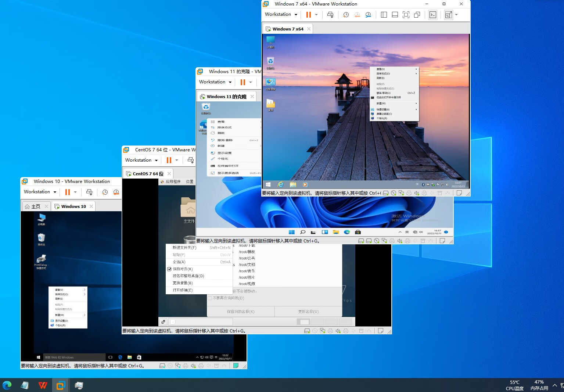The height and width of the screenshot is (392, 564).
Task: Take a snapshot using the Windows 7 toolbar
Action: 345,15
